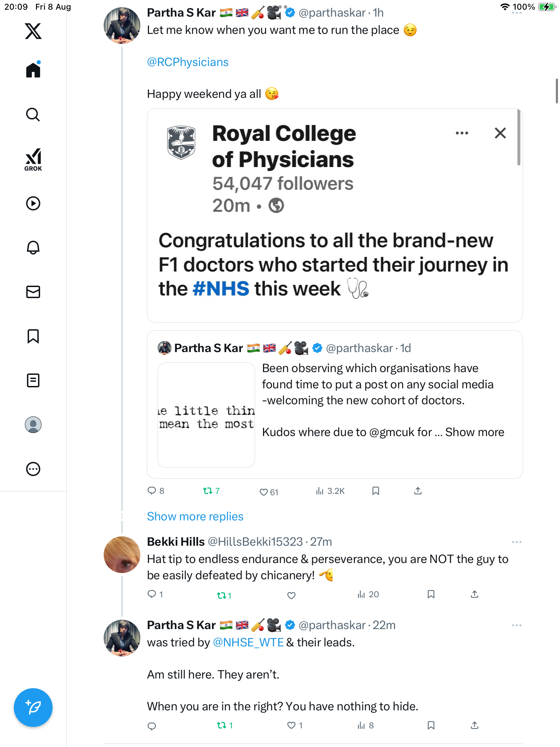Expand Show more replies

coord(195,516)
